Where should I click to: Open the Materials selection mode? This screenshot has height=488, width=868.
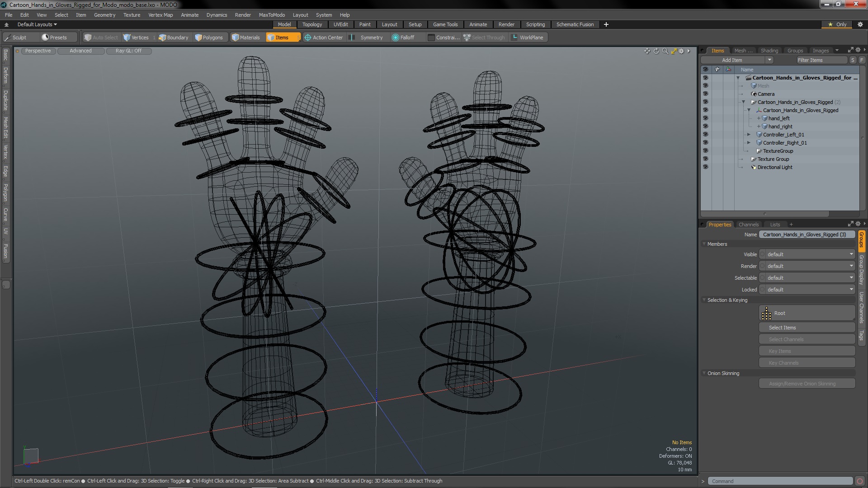click(245, 38)
